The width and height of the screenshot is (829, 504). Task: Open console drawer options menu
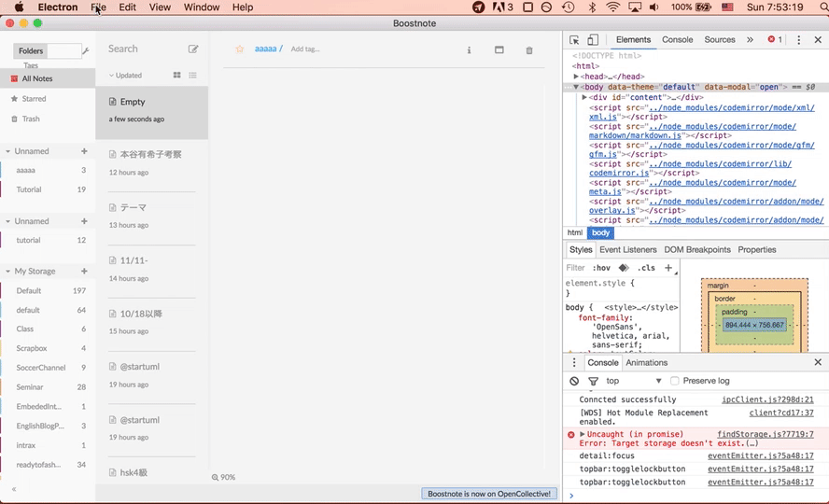(x=574, y=362)
